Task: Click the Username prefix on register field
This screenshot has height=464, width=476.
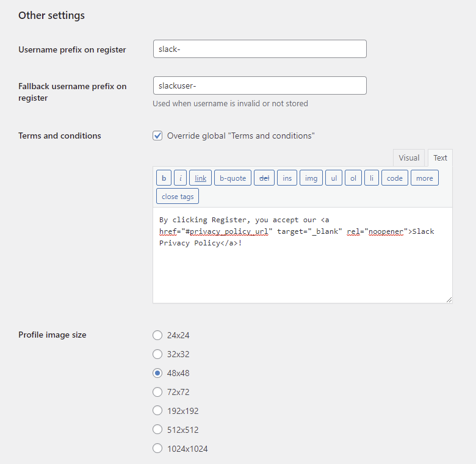Action: 259,49
